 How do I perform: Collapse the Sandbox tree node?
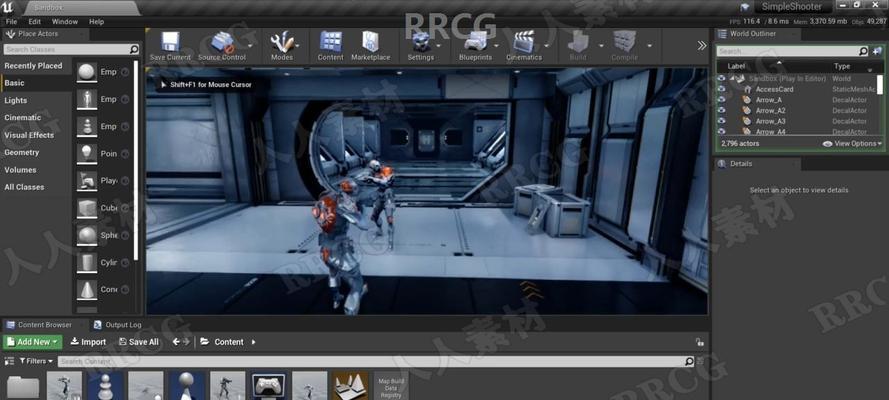click(x=732, y=78)
